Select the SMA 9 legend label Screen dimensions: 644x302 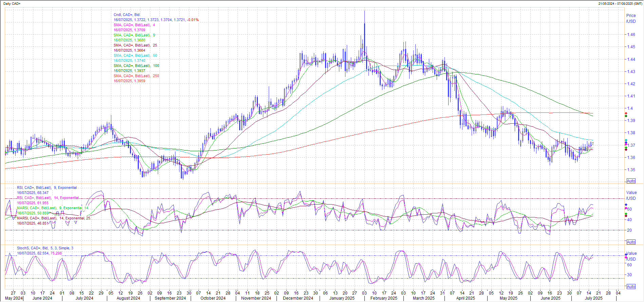(134, 35)
